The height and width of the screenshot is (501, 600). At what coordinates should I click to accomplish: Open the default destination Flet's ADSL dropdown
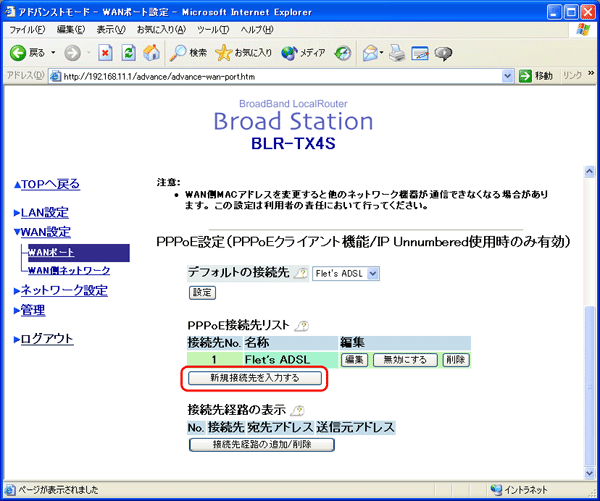click(346, 274)
